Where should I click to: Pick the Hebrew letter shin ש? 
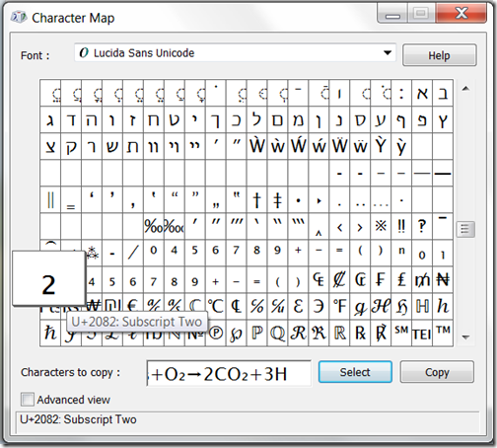(112, 146)
